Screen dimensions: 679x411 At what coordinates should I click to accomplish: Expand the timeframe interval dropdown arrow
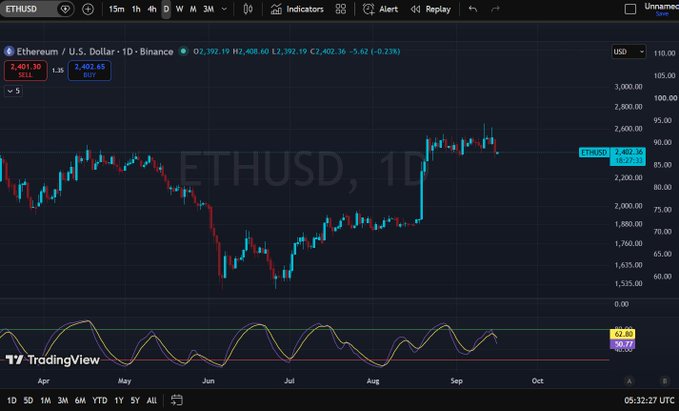pos(224,9)
